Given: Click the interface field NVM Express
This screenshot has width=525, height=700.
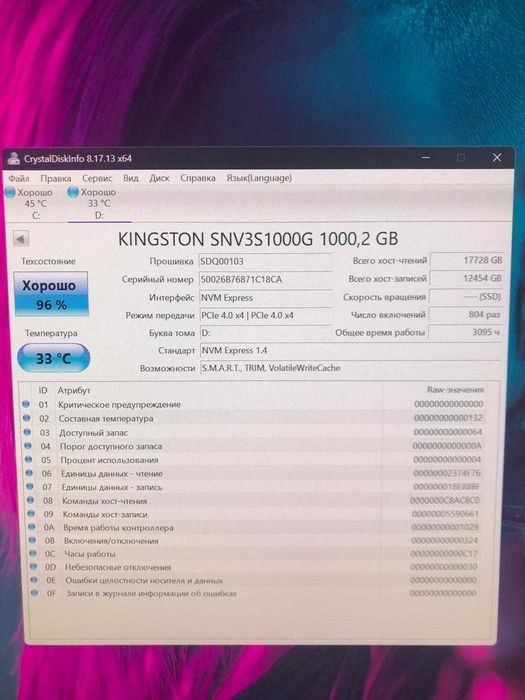Looking at the screenshot, I should pos(266,297).
